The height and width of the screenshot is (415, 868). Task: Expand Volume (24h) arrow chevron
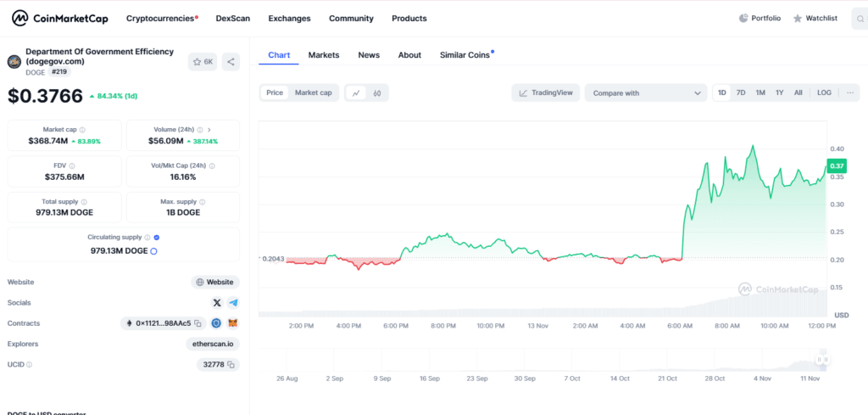pyautogui.click(x=209, y=130)
